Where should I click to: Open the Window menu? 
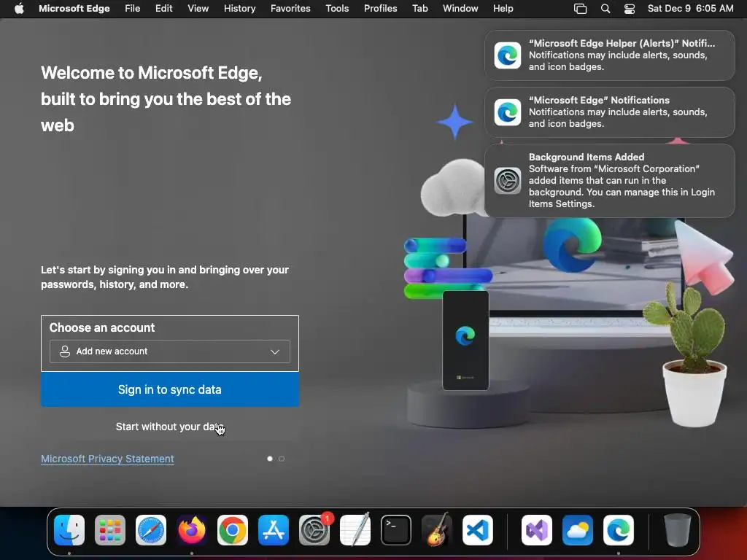click(x=460, y=9)
